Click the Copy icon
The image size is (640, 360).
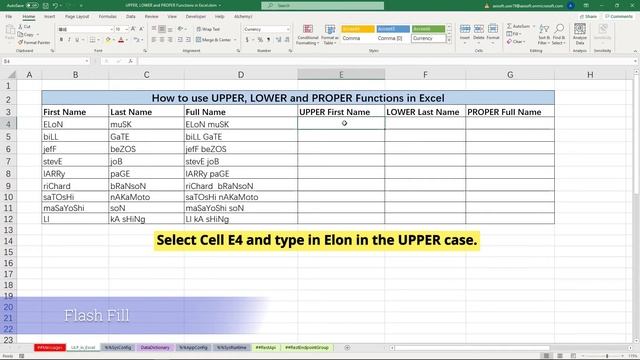coord(20,35)
